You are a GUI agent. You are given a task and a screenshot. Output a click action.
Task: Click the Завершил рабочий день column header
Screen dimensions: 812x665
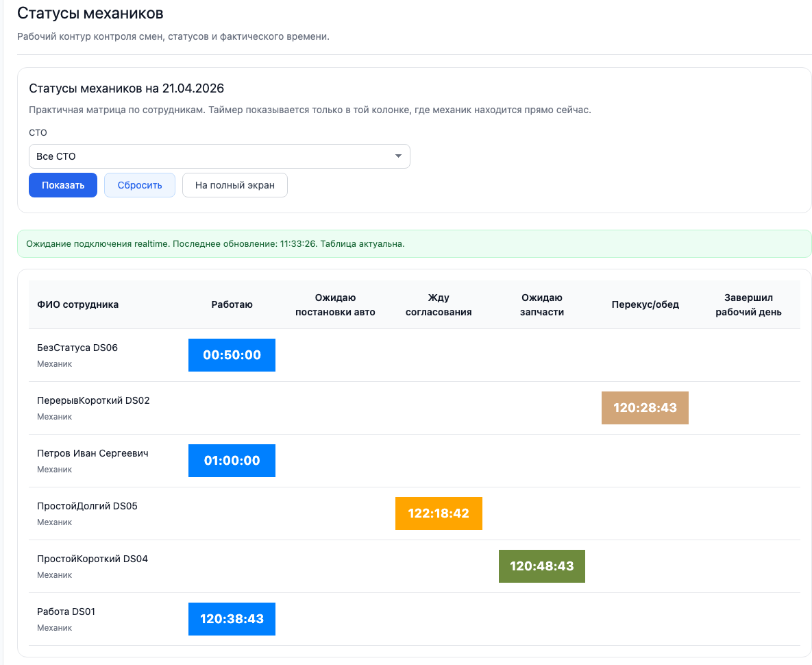[x=748, y=304]
